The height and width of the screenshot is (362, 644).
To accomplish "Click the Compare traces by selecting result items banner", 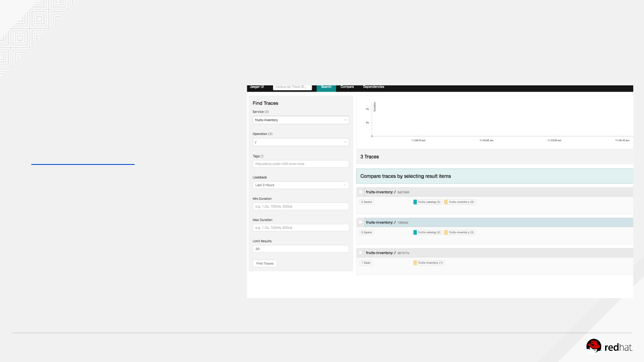I will point(495,176).
